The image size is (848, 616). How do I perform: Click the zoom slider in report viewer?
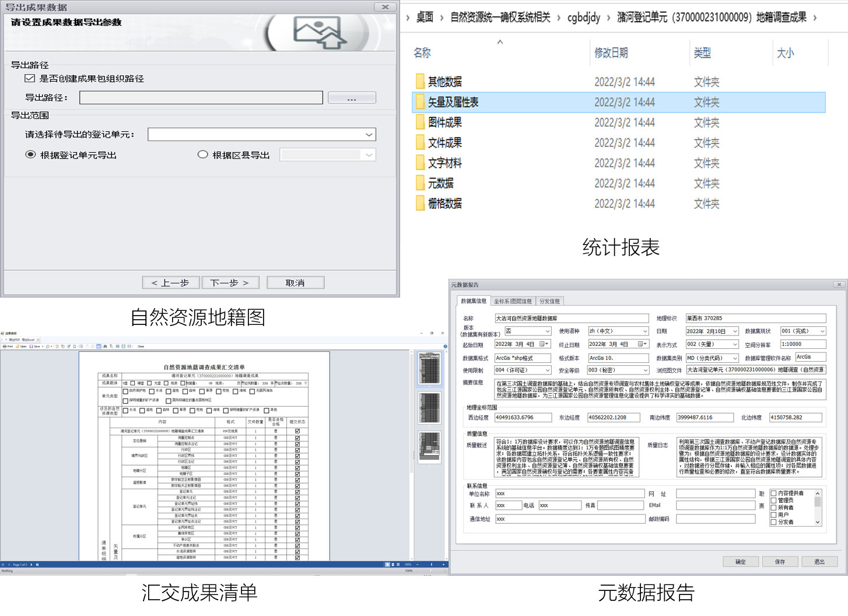click(431, 565)
